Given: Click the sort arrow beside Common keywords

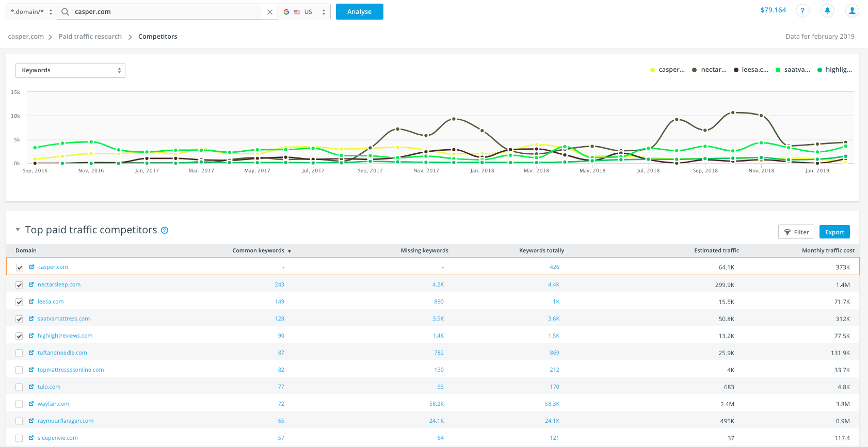Looking at the screenshot, I should click(x=290, y=251).
